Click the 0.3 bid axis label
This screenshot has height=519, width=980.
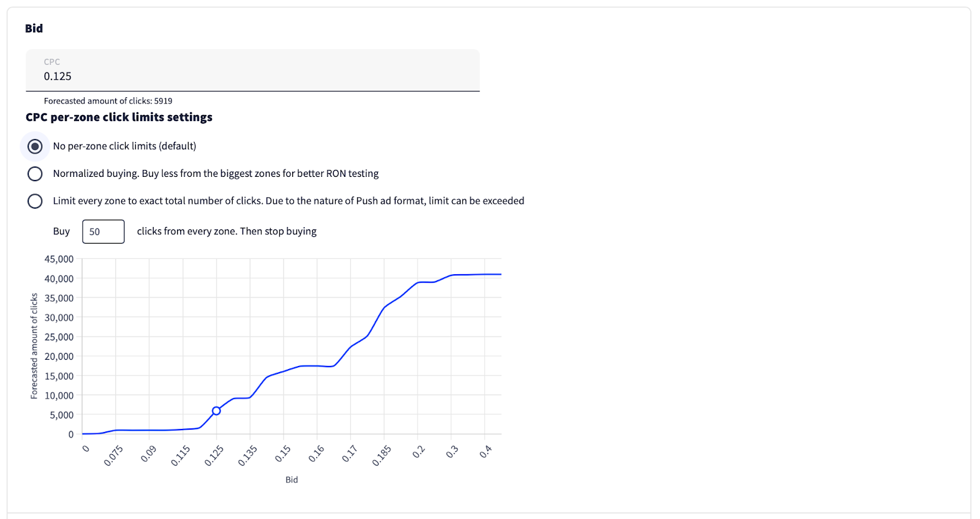tap(452, 452)
